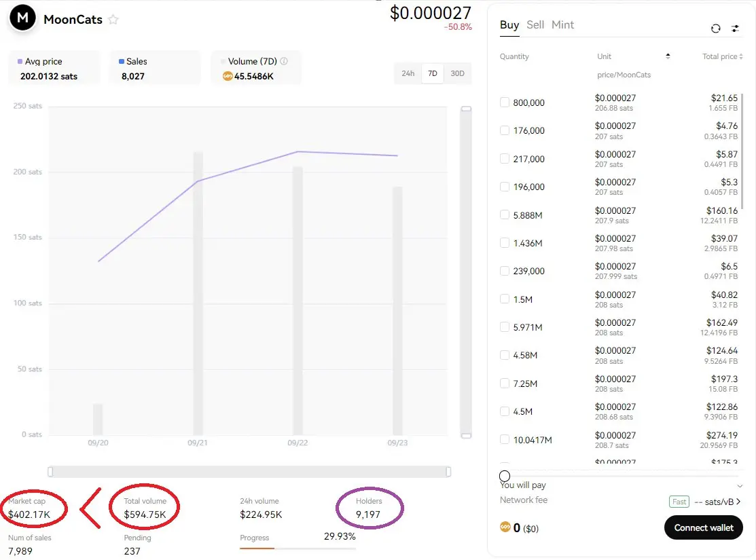
Task: Check the 196,000 quantity order
Action: click(x=504, y=187)
